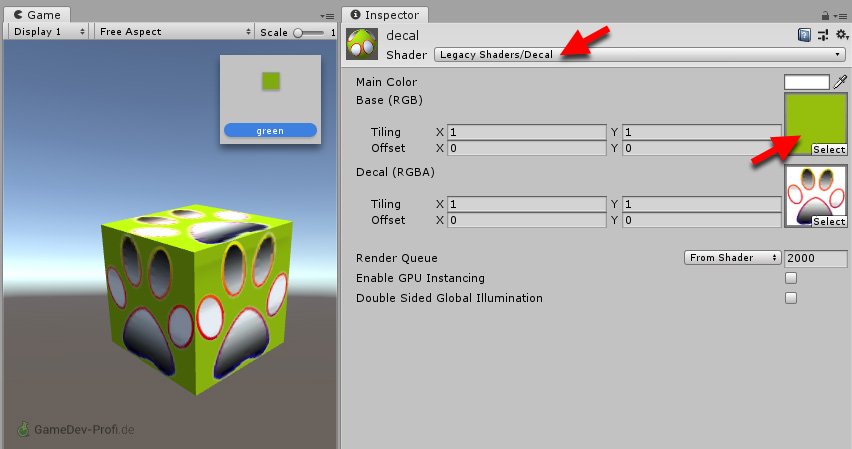The height and width of the screenshot is (449, 852).
Task: Click the Decal Tiling X field
Action: [527, 204]
